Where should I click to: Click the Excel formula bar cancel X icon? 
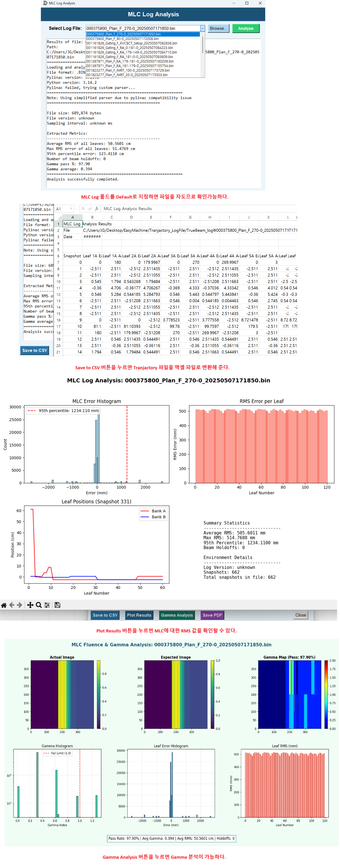click(83, 209)
